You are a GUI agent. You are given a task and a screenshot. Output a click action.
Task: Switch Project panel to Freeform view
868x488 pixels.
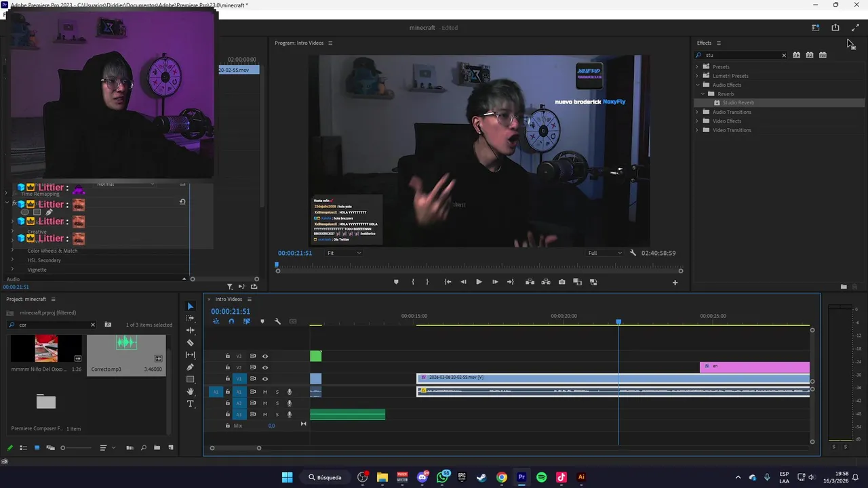coord(50,447)
